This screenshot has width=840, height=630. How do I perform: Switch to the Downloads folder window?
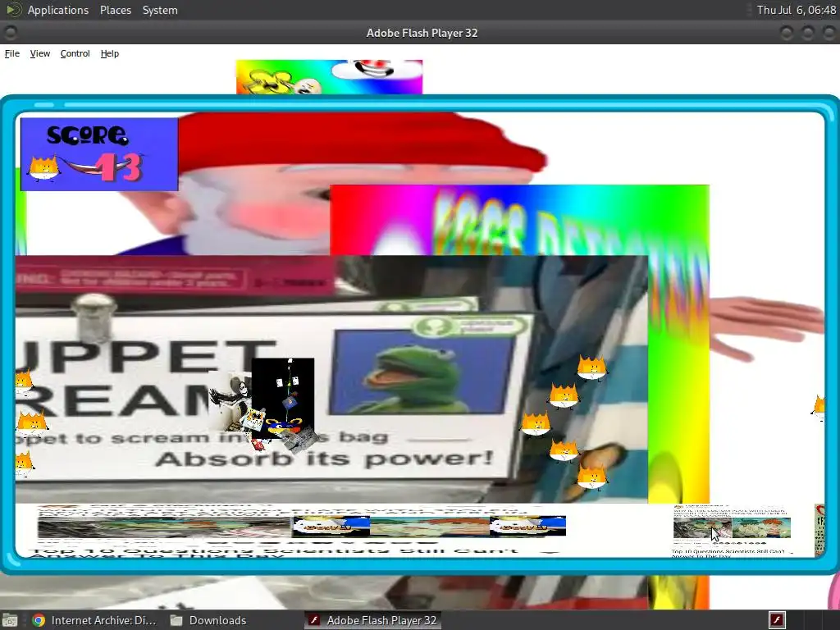208,620
